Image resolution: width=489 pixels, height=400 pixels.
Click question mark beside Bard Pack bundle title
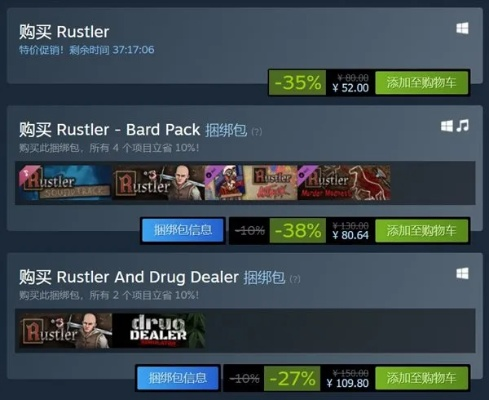[257, 132]
